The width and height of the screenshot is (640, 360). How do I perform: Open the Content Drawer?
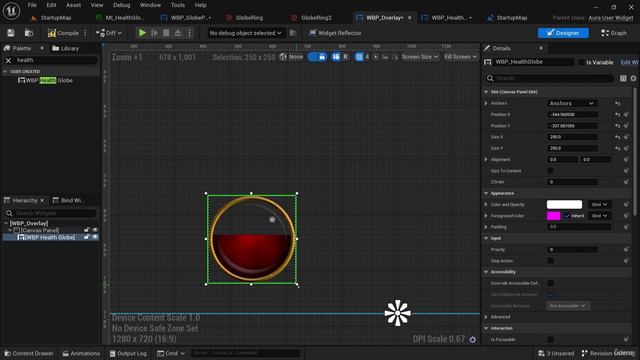click(29, 353)
